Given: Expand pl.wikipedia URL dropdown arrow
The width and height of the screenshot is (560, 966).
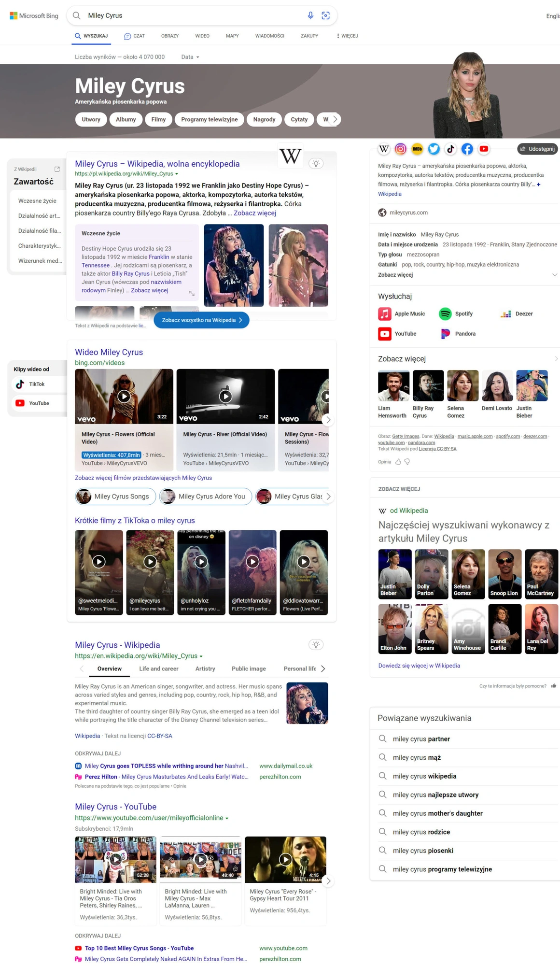Looking at the screenshot, I should 177,174.
